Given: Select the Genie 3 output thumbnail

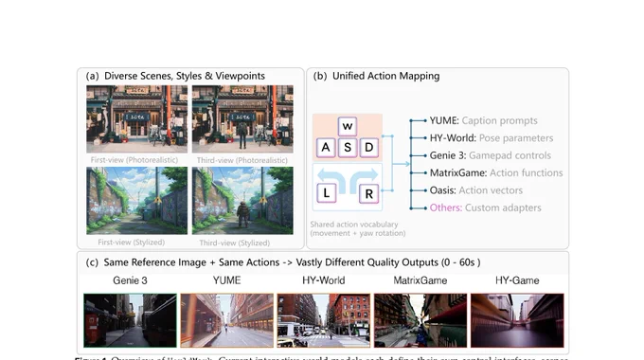Looking at the screenshot, I should pos(130,320).
